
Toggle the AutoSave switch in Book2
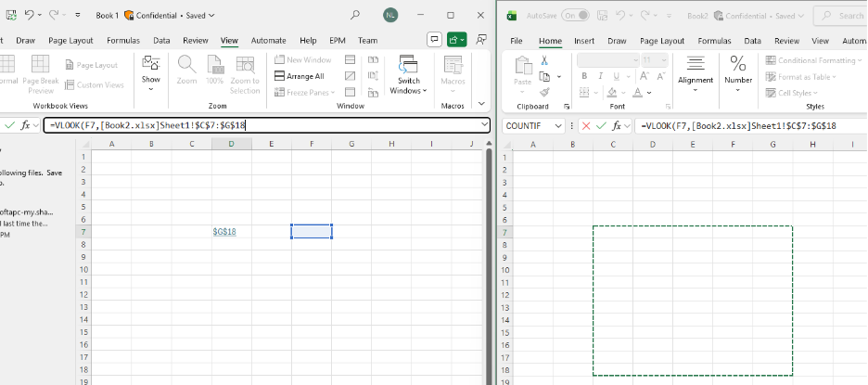(x=576, y=16)
